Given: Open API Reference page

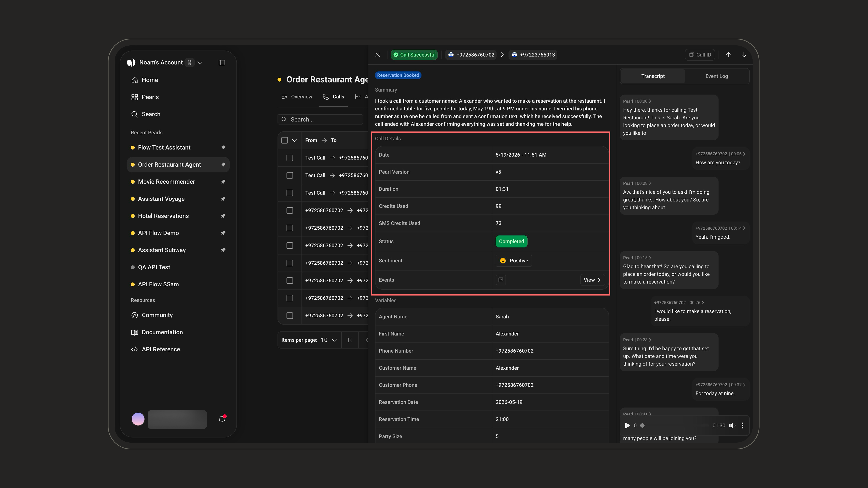Looking at the screenshot, I should tap(178, 350).
